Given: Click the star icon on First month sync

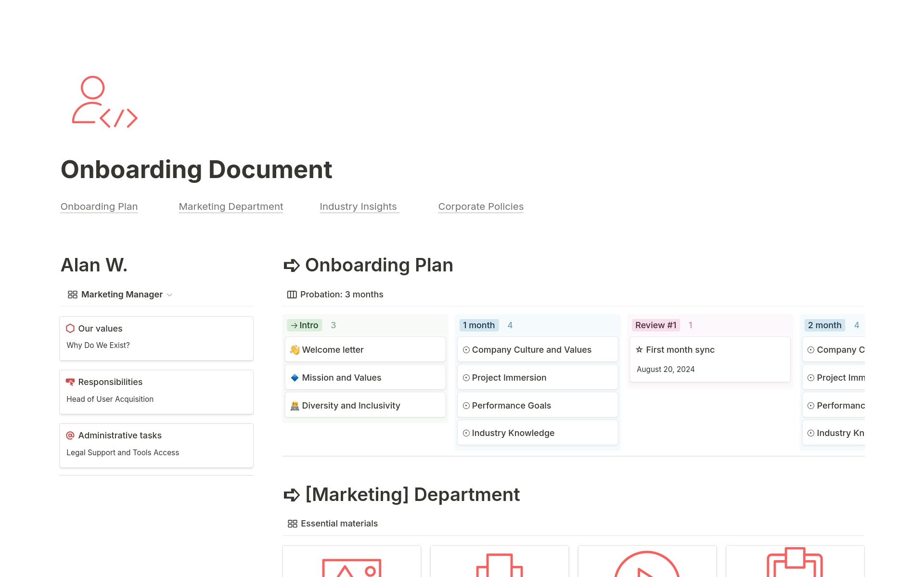Looking at the screenshot, I should 639,350.
